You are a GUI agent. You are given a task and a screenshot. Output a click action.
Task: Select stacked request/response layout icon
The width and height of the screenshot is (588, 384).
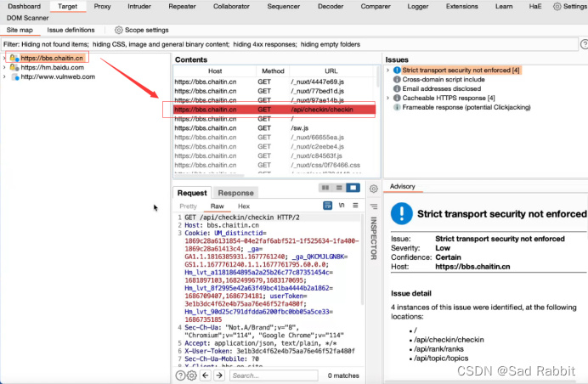pos(339,188)
